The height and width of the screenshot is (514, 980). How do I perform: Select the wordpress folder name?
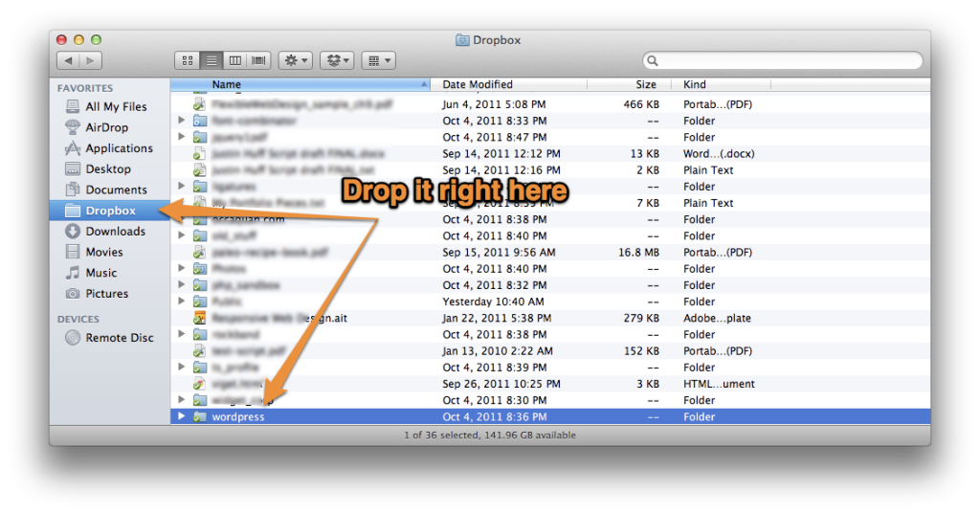click(238, 417)
